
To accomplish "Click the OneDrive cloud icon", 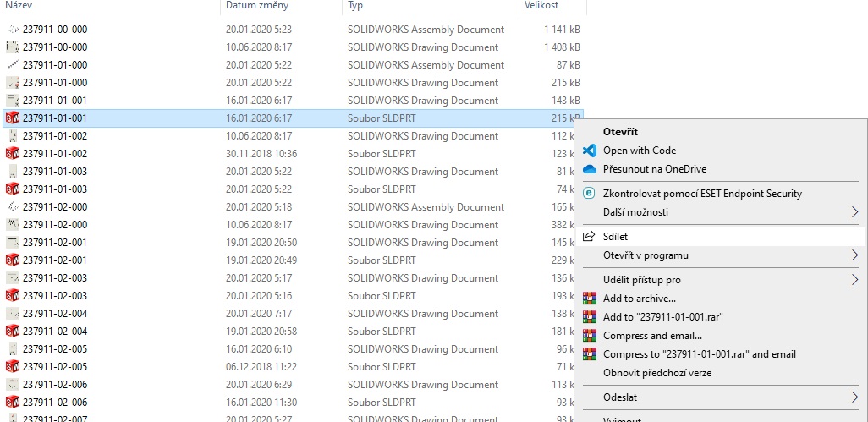I will pyautogui.click(x=590, y=169).
